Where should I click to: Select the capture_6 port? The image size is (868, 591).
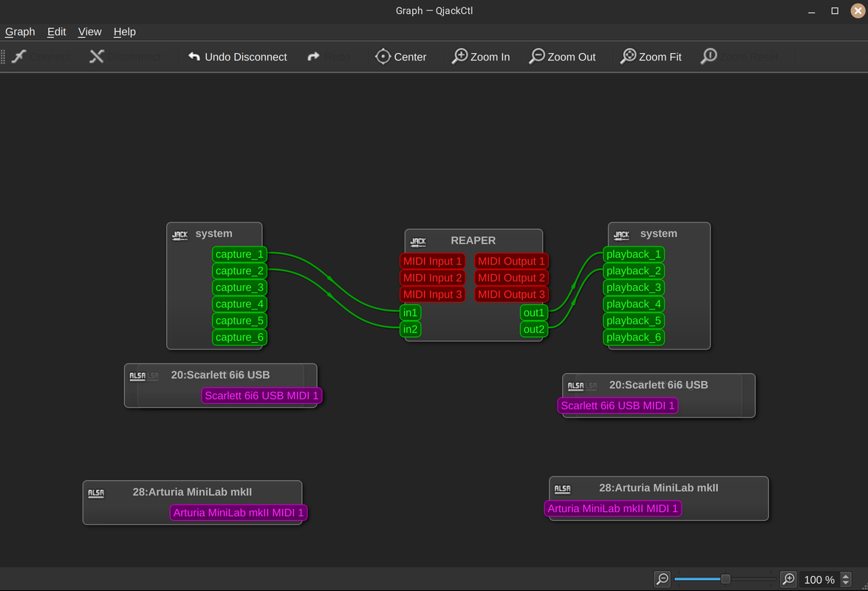pos(239,337)
